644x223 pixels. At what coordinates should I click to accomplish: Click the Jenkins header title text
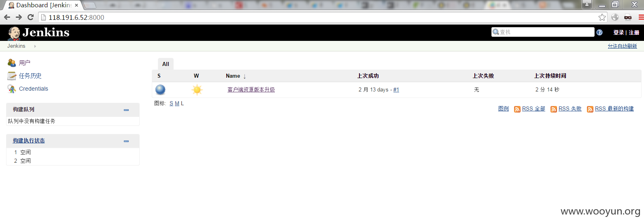(x=46, y=32)
